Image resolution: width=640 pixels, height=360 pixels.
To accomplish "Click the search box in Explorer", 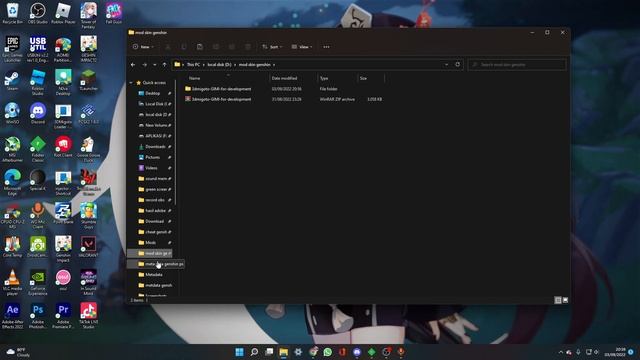I will click(x=517, y=64).
